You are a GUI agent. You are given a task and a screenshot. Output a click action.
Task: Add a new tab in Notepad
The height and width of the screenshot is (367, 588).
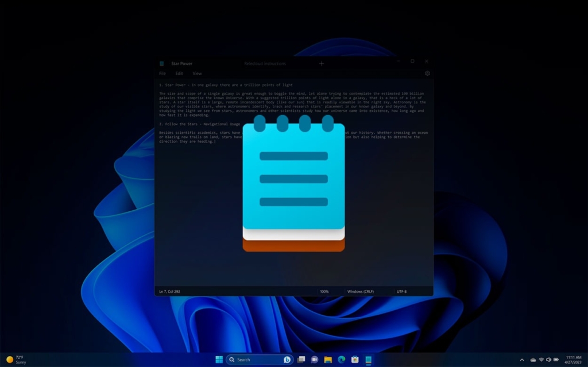pos(322,64)
